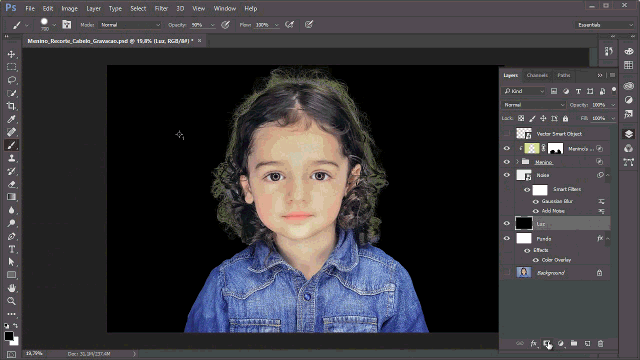Lock transparent pixels

(521, 118)
